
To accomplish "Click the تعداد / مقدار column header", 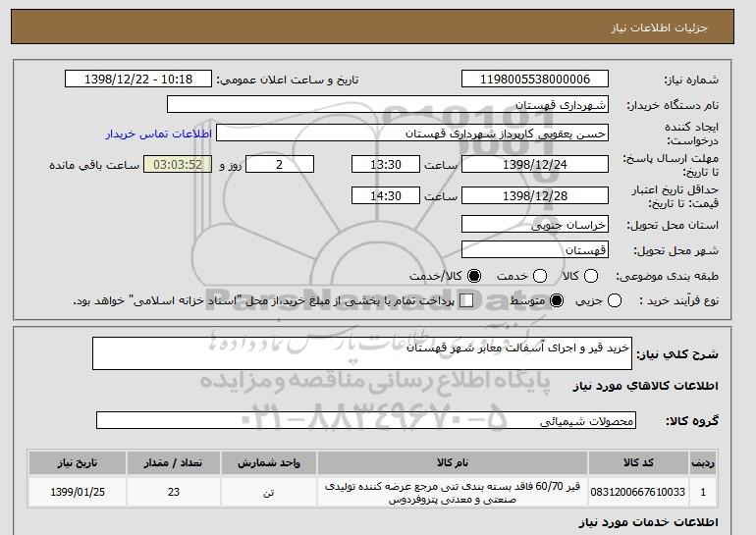I will [174, 462].
